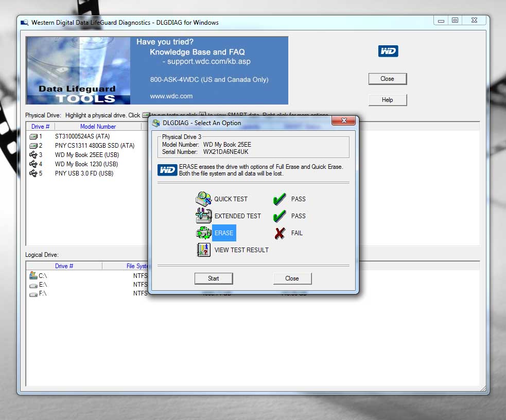The height and width of the screenshot is (420, 506).
Task: Select logical drive C:\
Action: (x=43, y=276)
